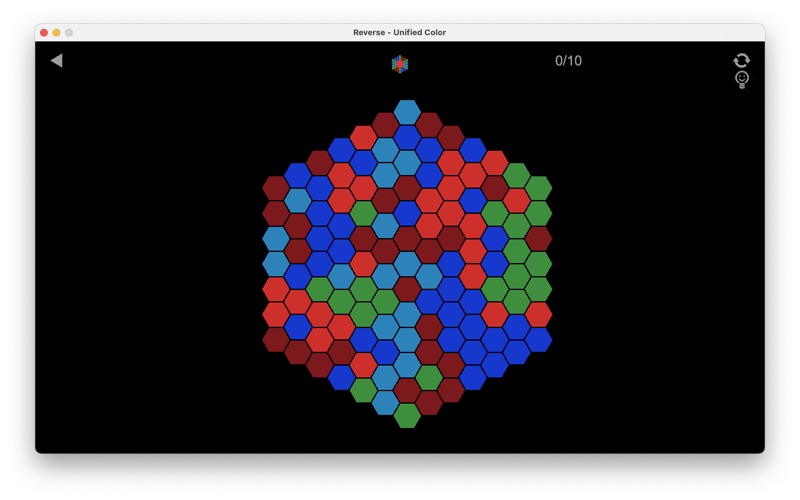Click the window title 'Reverse - Unified Color'
800x500 pixels.
point(400,32)
